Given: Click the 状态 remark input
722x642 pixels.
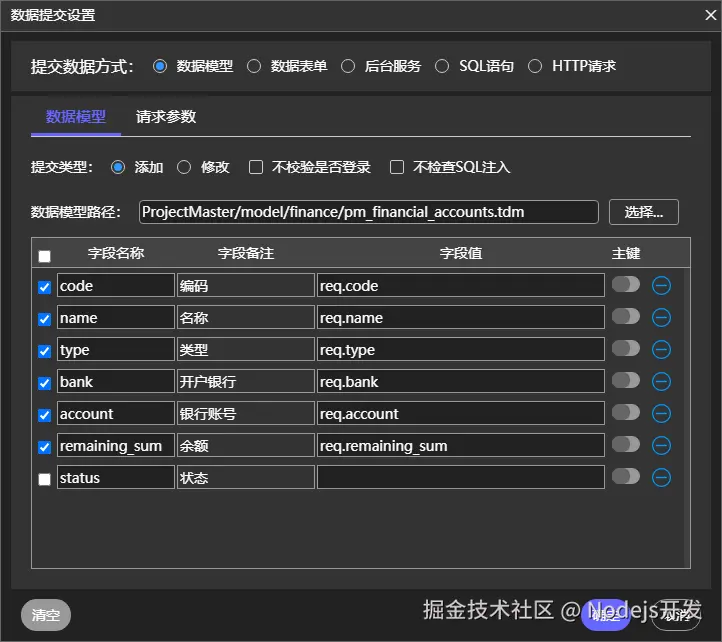Looking at the screenshot, I should pos(246,478).
